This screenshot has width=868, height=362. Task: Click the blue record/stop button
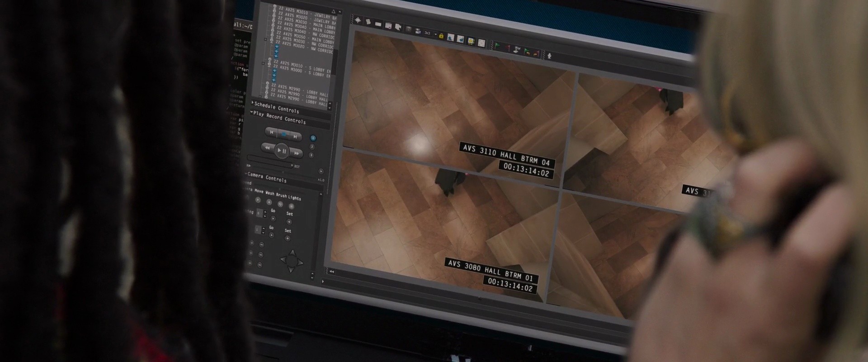tap(283, 134)
